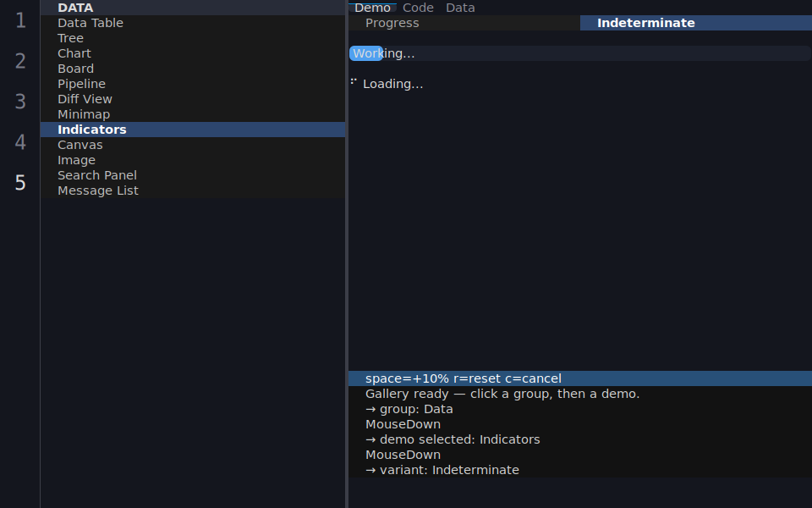Click the '→ demo selected: Indicators' log entry
812x508 pixels.
[x=580, y=439]
